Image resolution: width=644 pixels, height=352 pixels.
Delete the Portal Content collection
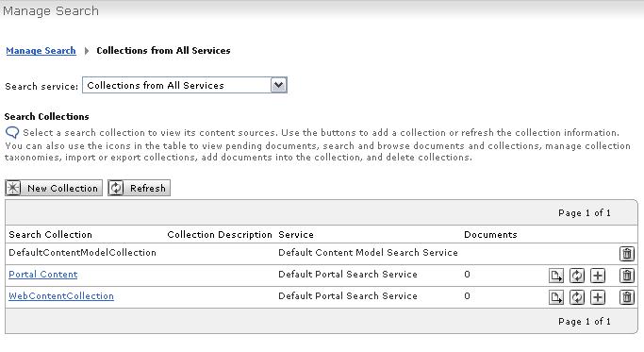(627, 276)
